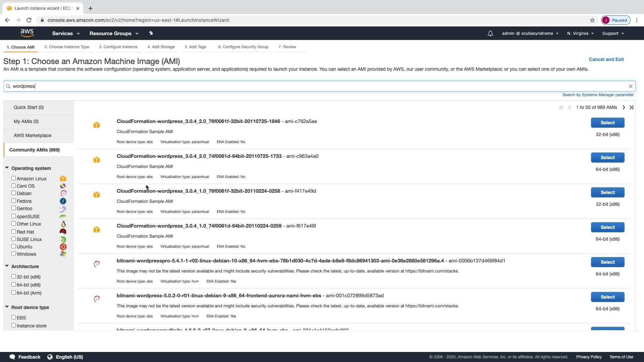The width and height of the screenshot is (644, 362).
Task: Bookmark this page with the star icon
Action: tap(592, 20)
